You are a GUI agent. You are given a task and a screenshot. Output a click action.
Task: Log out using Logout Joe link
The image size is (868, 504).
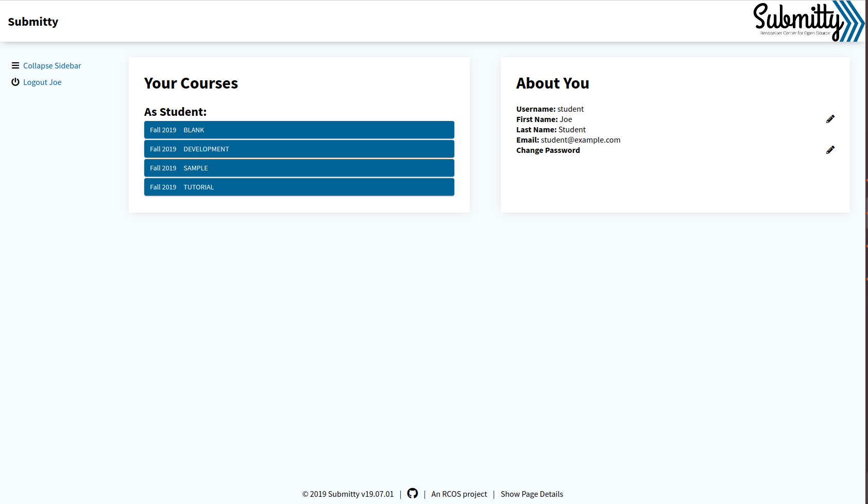[x=42, y=82]
